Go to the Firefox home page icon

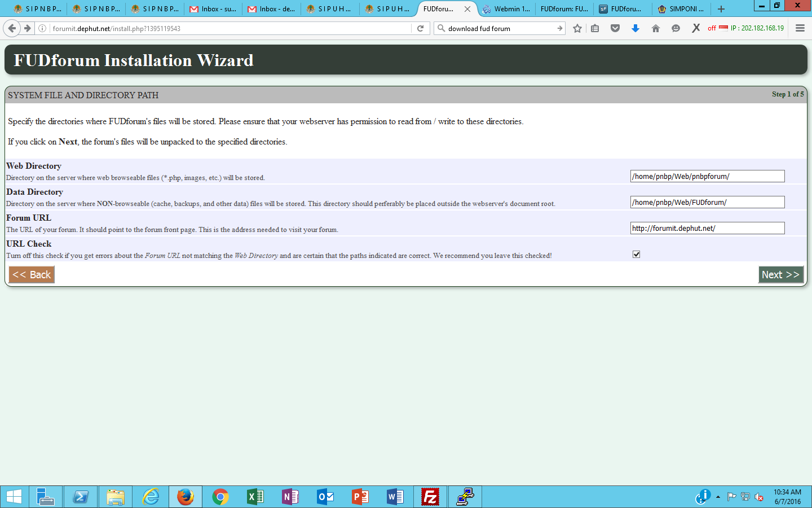point(656,28)
